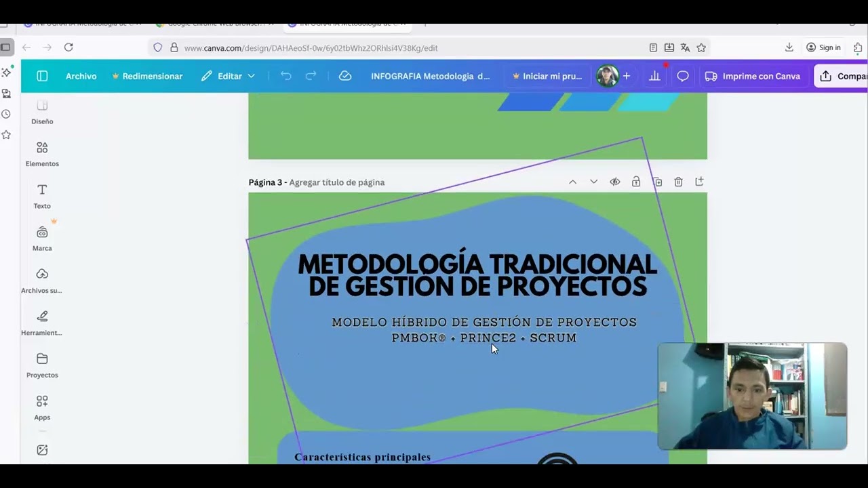Add a new page icon after page 3
Screen dimensions: 868x488
click(x=699, y=182)
